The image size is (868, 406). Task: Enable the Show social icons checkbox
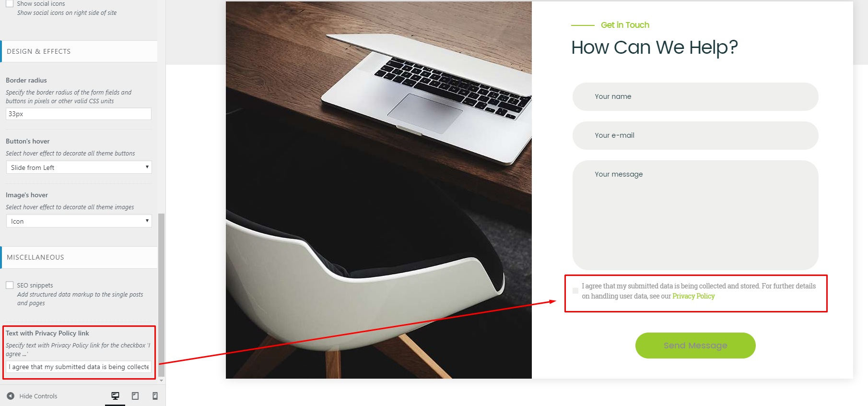click(x=10, y=3)
